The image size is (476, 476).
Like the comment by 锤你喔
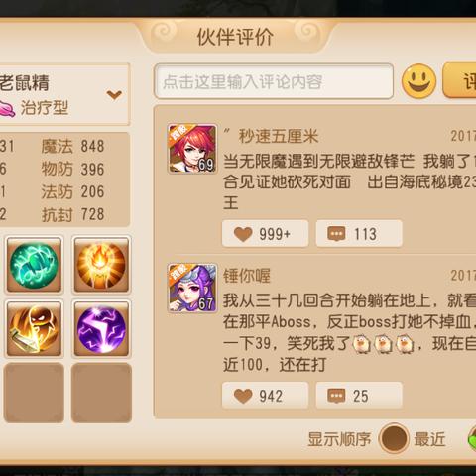pos(266,396)
